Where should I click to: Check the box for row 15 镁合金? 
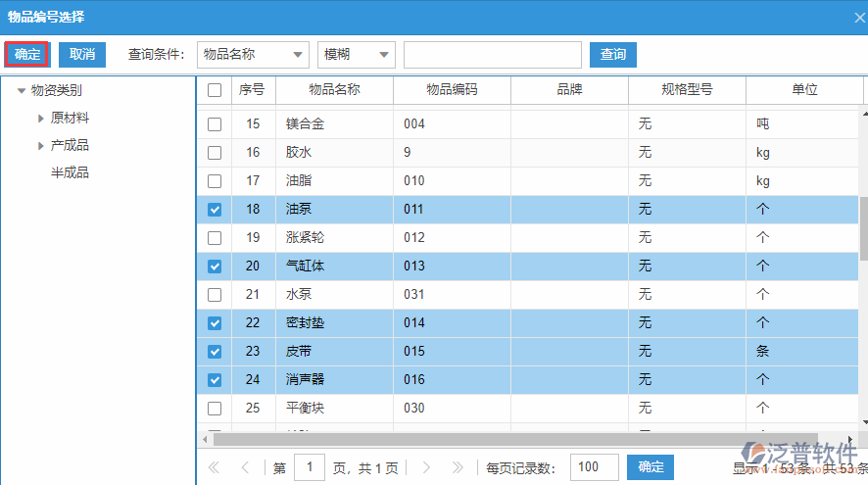point(215,124)
